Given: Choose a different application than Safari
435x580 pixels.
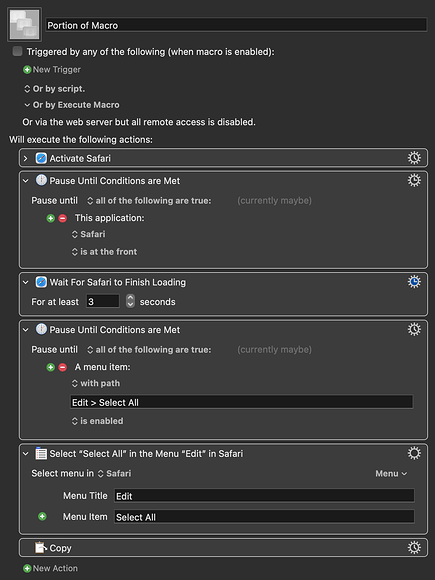Looking at the screenshot, I should point(88,234).
